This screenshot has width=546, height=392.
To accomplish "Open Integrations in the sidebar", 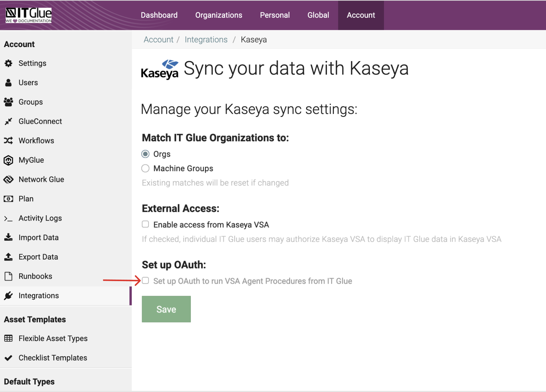I will point(66,295).
